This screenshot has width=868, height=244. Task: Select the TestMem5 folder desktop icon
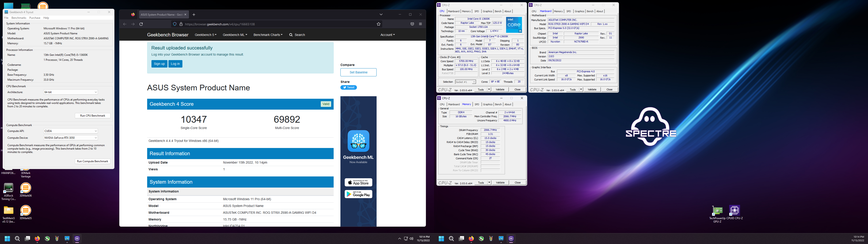[8, 214]
